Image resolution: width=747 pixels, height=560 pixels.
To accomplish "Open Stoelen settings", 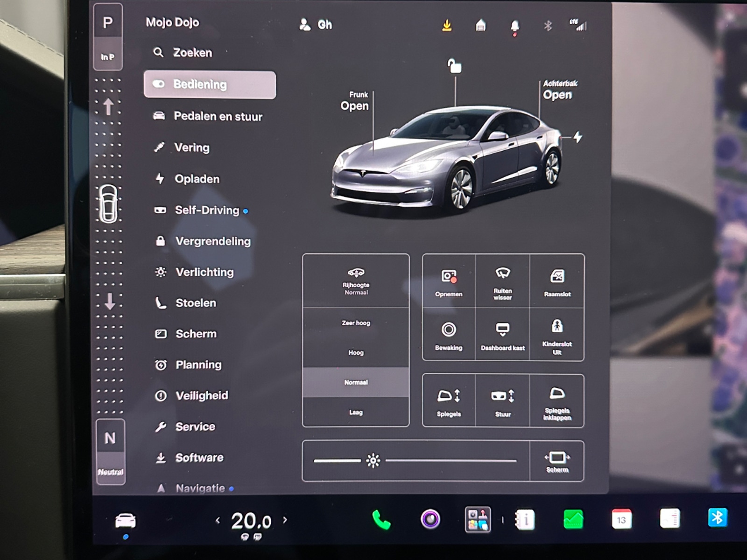I will point(185,303).
